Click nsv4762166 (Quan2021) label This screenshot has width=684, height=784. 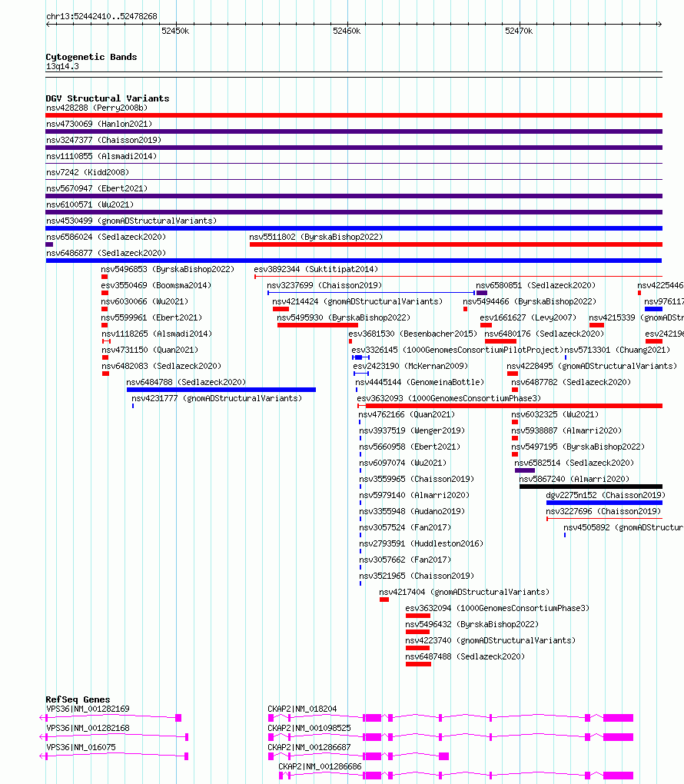(407, 414)
